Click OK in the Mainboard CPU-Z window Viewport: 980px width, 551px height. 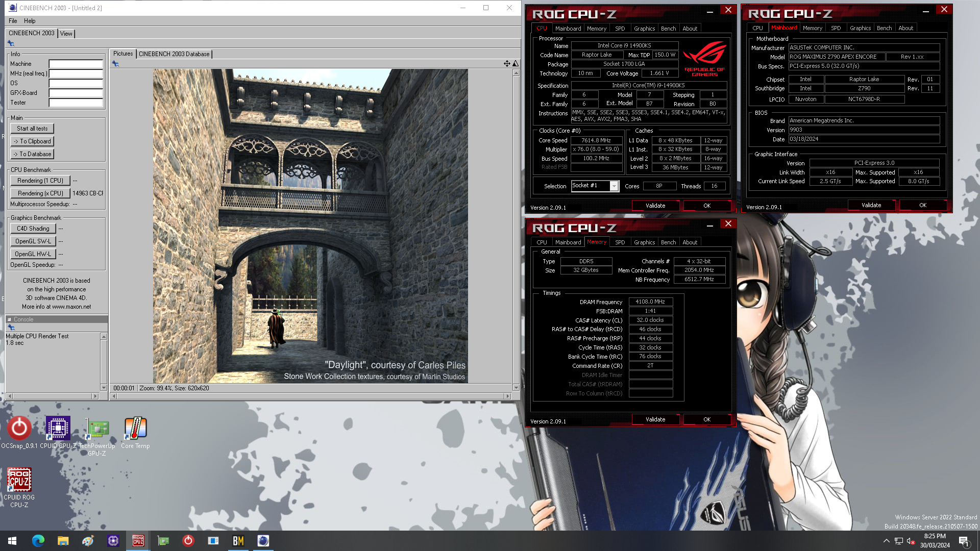coord(923,205)
